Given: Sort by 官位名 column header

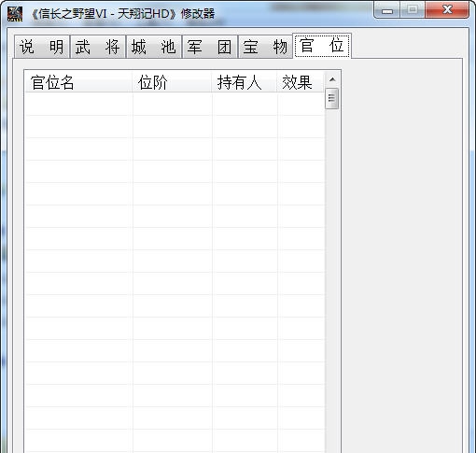Looking at the screenshot, I should (x=78, y=82).
